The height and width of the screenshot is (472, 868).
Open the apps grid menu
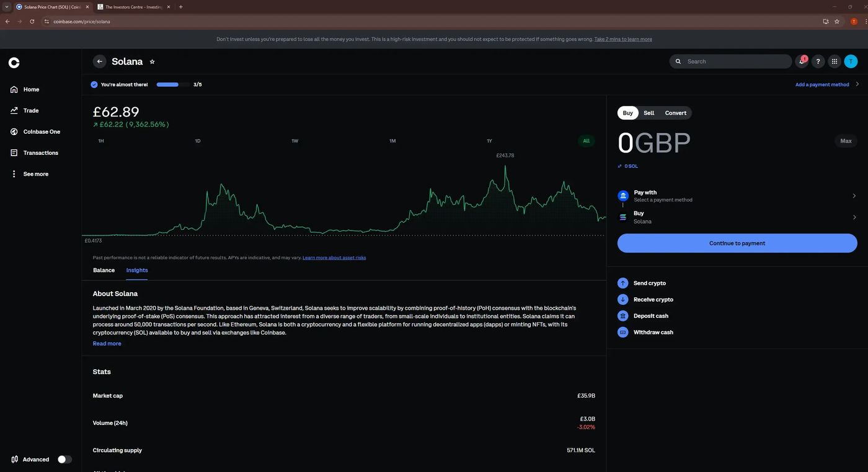tap(835, 61)
